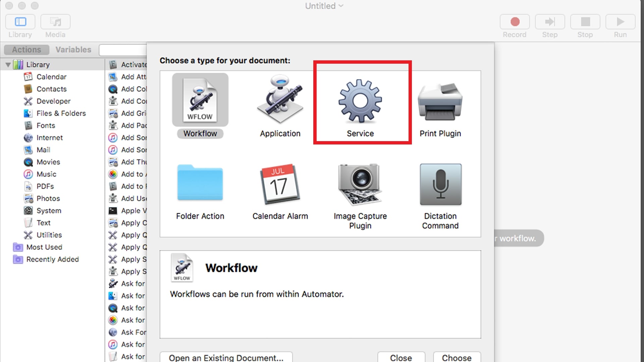
Task: Run the workflow with Run button
Action: click(621, 22)
